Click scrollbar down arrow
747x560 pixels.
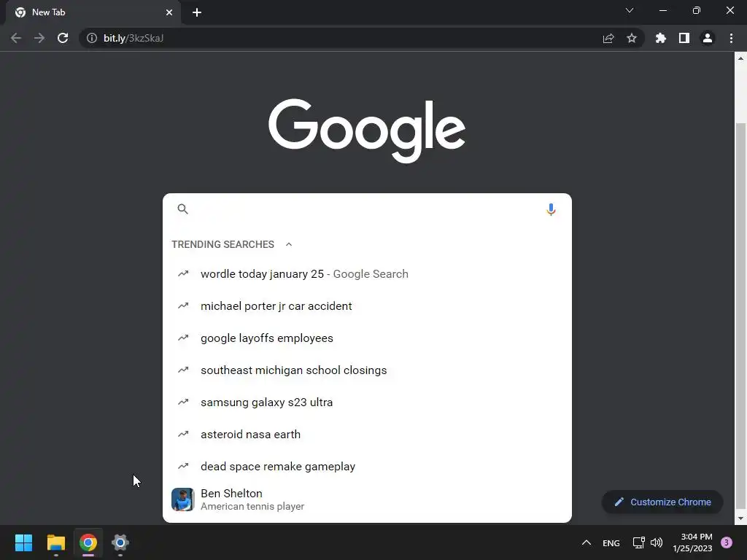[x=740, y=518]
